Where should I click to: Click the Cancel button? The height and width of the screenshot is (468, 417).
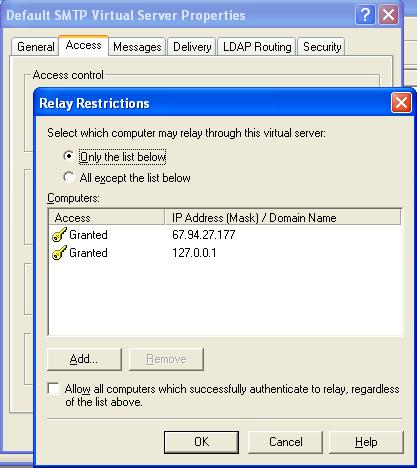[286, 442]
